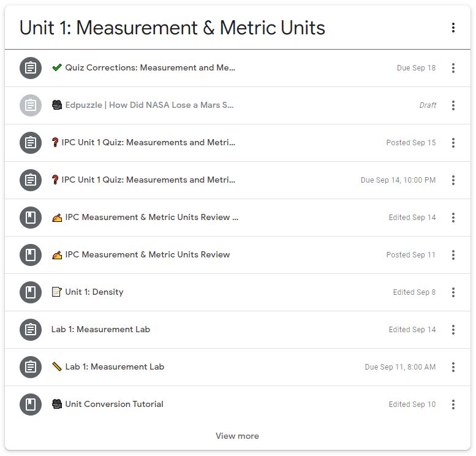Open the Unit 1: Density material title
The width and height of the screenshot is (476, 456).
click(94, 292)
